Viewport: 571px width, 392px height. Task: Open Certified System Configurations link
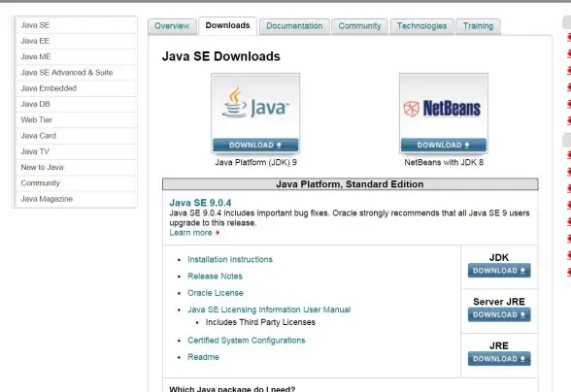247,341
